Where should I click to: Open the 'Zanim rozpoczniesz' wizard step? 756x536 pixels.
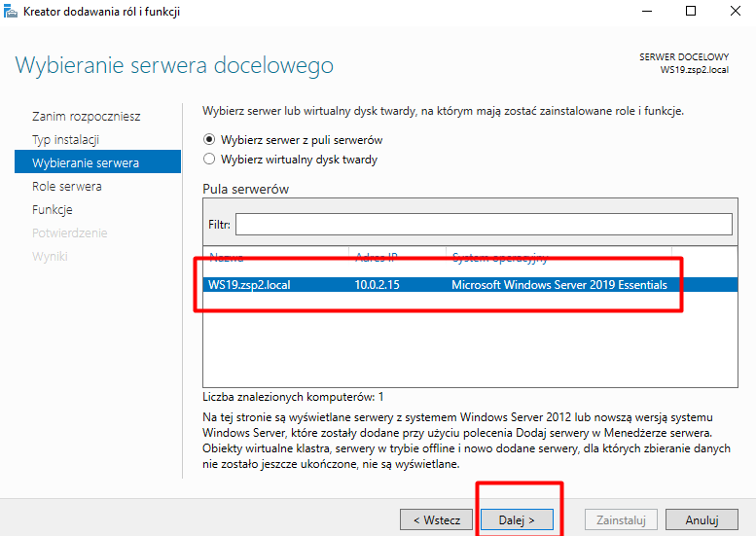click(x=86, y=116)
